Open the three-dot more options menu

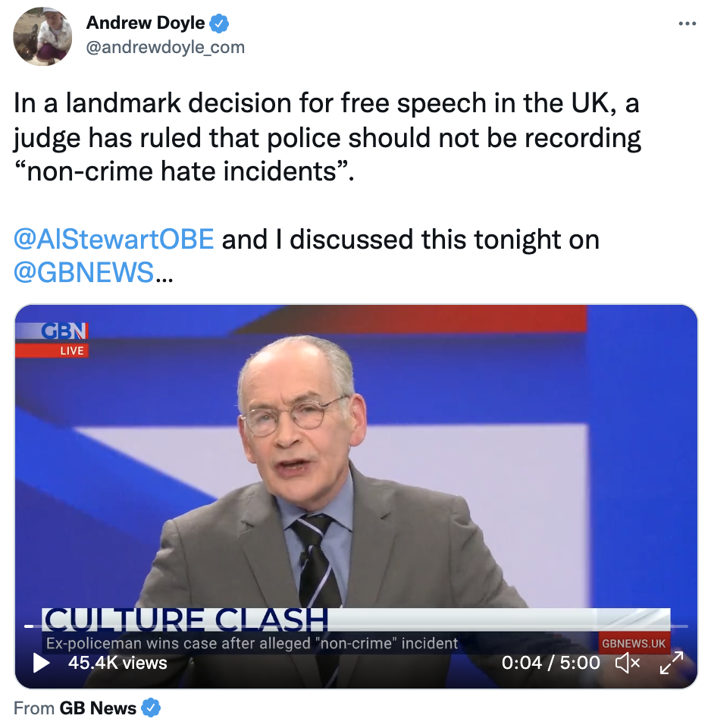(x=687, y=24)
